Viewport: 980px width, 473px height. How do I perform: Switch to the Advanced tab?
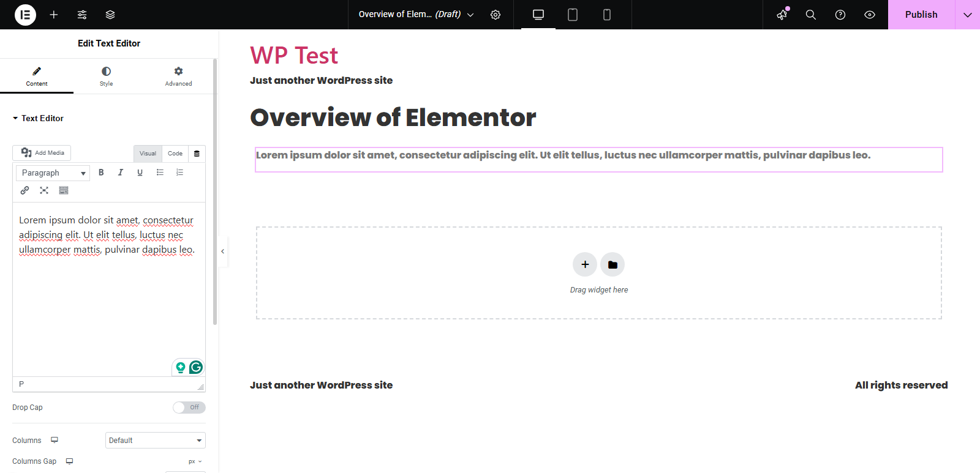[178, 76]
